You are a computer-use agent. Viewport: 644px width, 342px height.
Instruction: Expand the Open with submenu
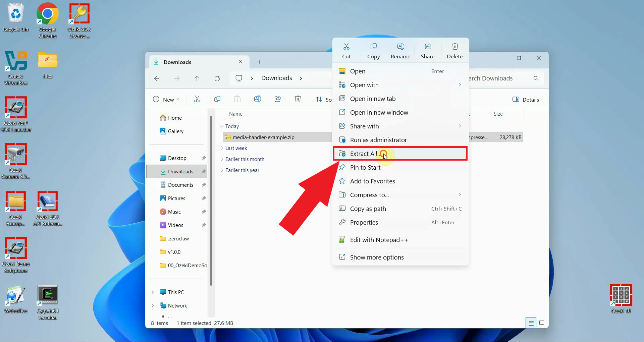pos(400,85)
